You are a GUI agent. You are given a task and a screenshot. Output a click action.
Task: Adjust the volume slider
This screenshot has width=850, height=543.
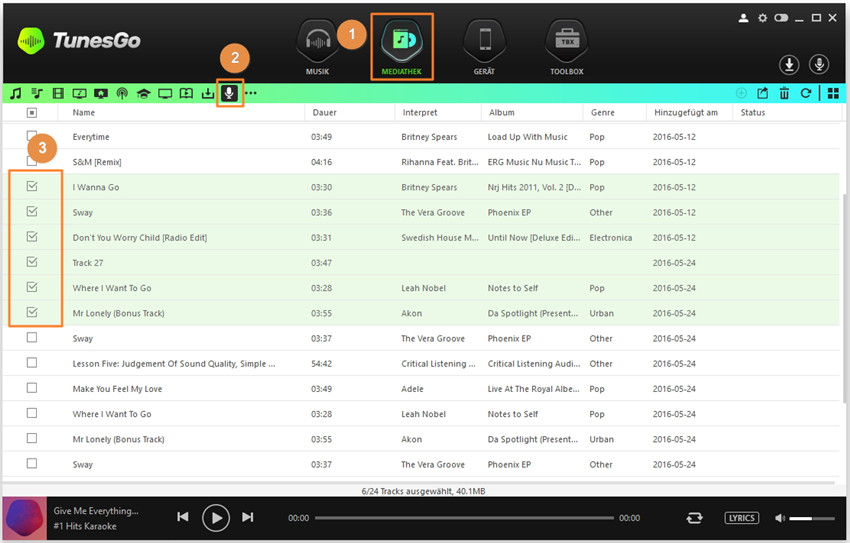tap(812, 519)
